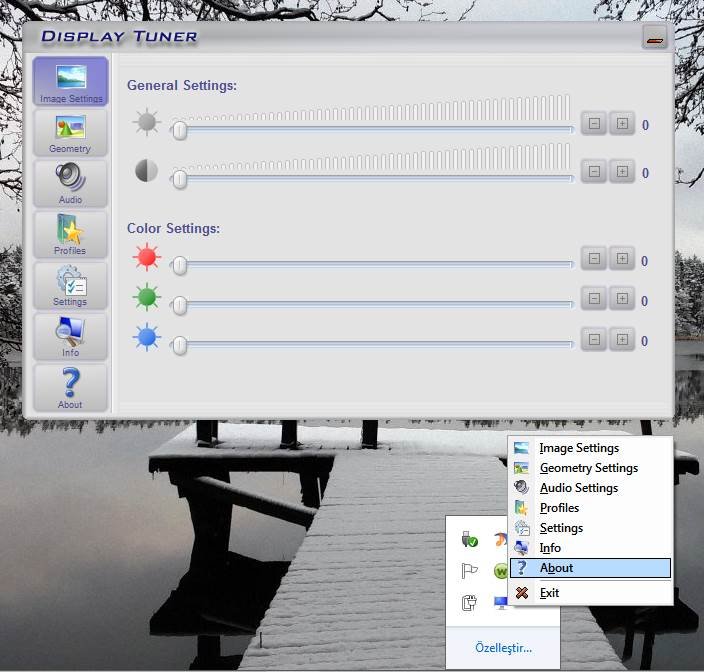Open the Audio sidebar panel
The height and width of the screenshot is (672, 704).
point(70,184)
